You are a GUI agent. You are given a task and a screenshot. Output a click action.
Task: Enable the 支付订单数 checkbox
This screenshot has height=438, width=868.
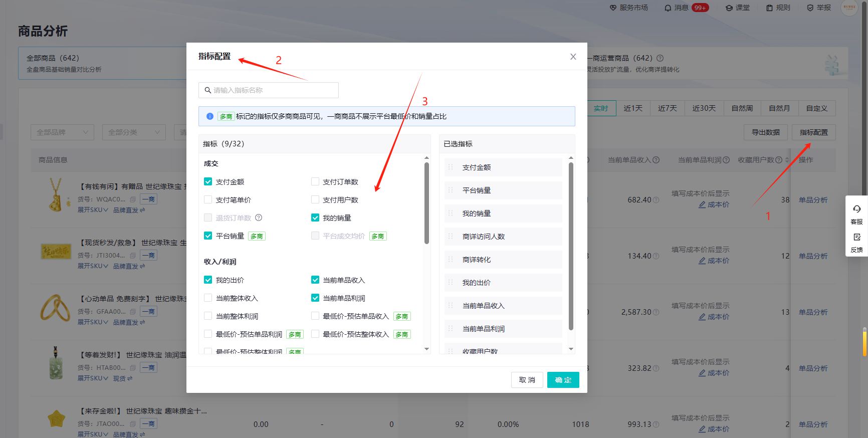315,182
